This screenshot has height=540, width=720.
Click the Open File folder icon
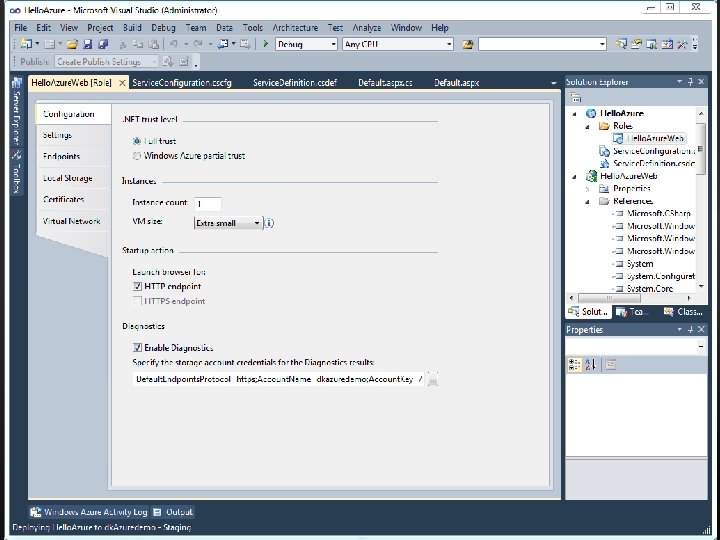tap(72, 44)
